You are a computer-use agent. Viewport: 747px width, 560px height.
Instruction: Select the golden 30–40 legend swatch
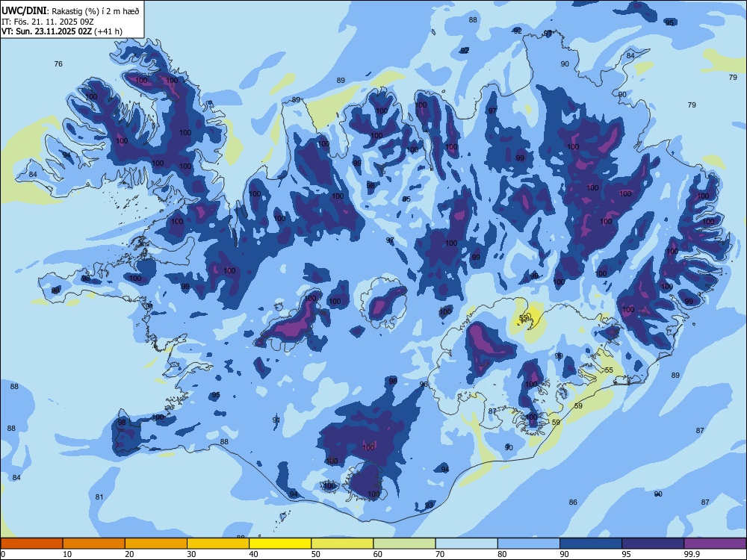pyautogui.click(x=218, y=543)
